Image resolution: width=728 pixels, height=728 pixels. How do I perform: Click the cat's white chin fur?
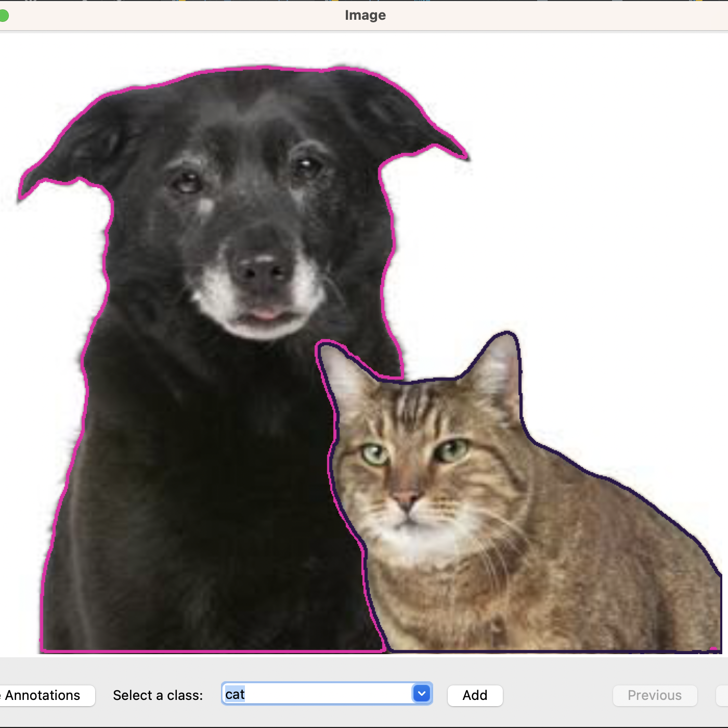[x=416, y=541]
